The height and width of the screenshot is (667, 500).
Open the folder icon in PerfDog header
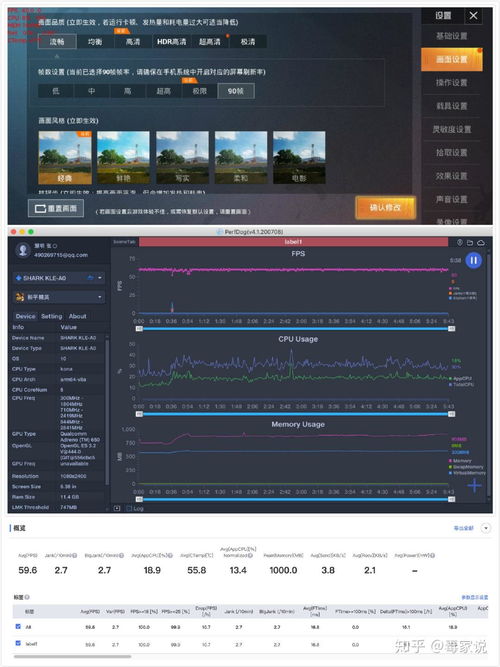click(x=470, y=242)
